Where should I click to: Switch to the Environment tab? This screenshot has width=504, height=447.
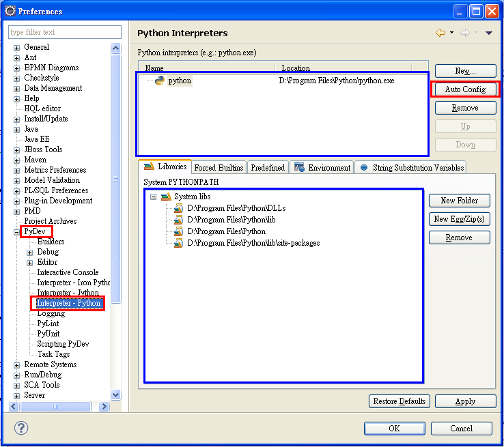point(322,168)
